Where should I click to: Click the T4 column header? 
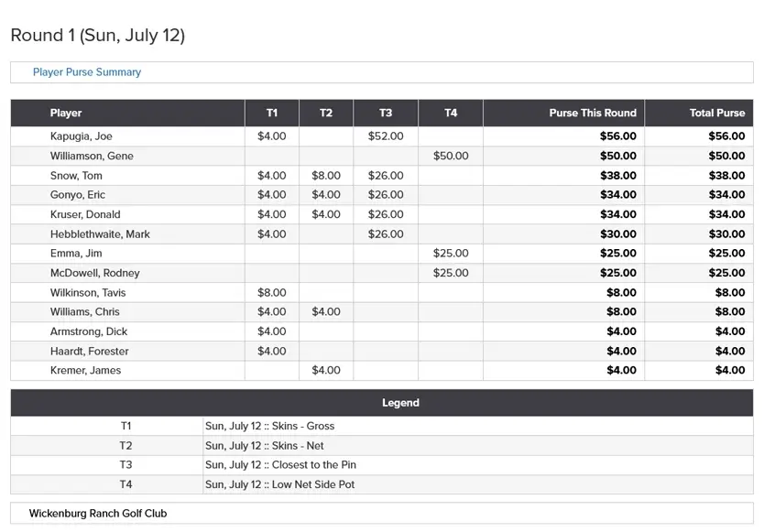[x=451, y=113]
